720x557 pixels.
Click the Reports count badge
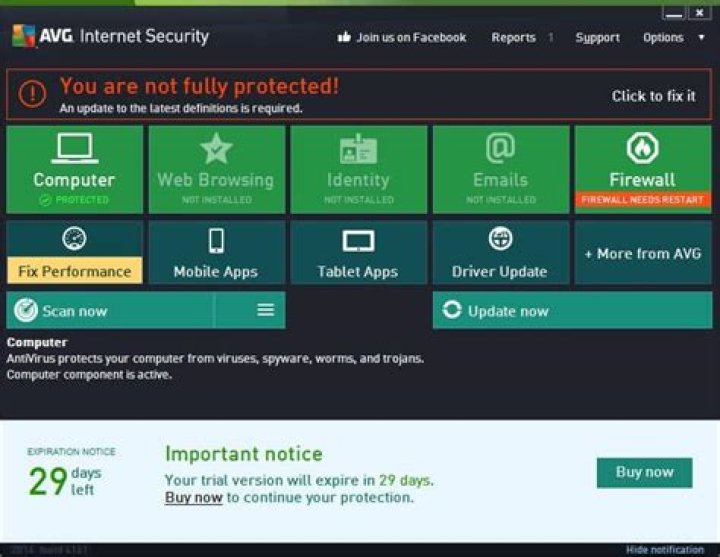[x=551, y=37]
